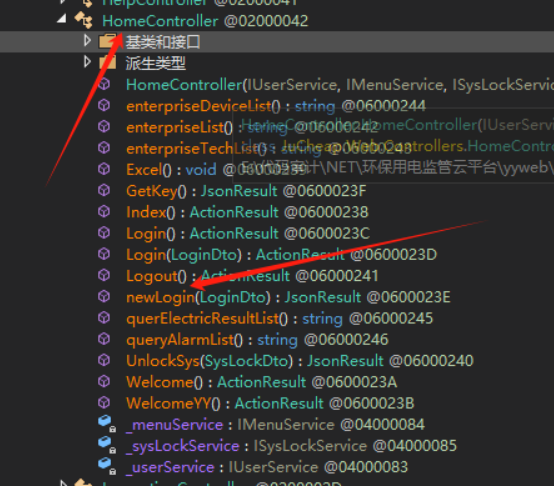Click LoginDto parameter type in newLogin

pos(233,297)
